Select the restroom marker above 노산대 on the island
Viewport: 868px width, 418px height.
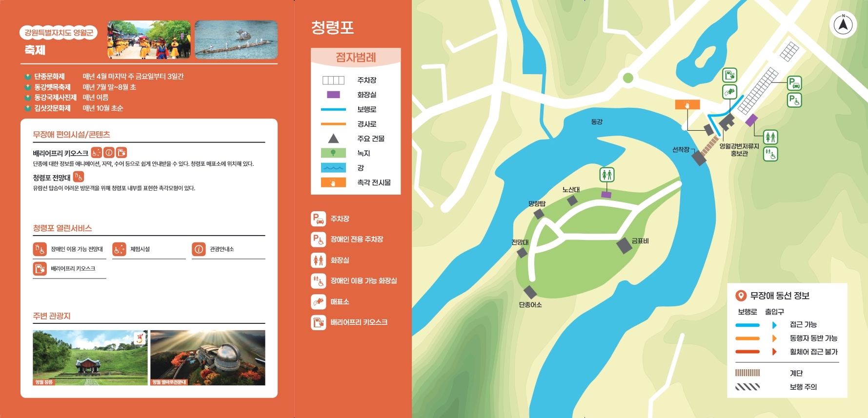[x=607, y=175]
